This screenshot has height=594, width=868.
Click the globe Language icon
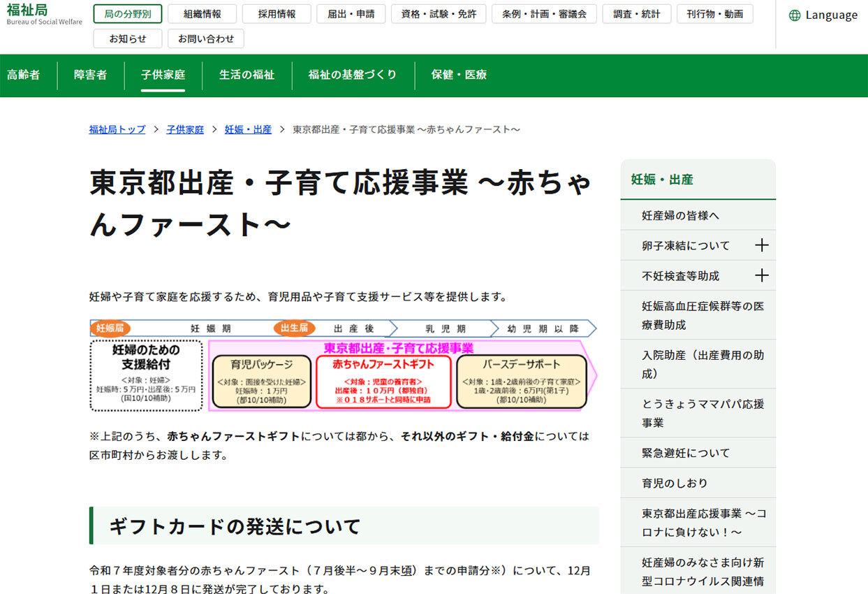click(x=795, y=15)
